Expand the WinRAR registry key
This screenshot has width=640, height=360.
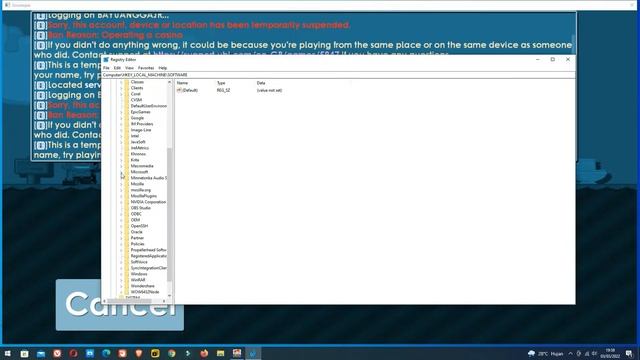(121, 280)
